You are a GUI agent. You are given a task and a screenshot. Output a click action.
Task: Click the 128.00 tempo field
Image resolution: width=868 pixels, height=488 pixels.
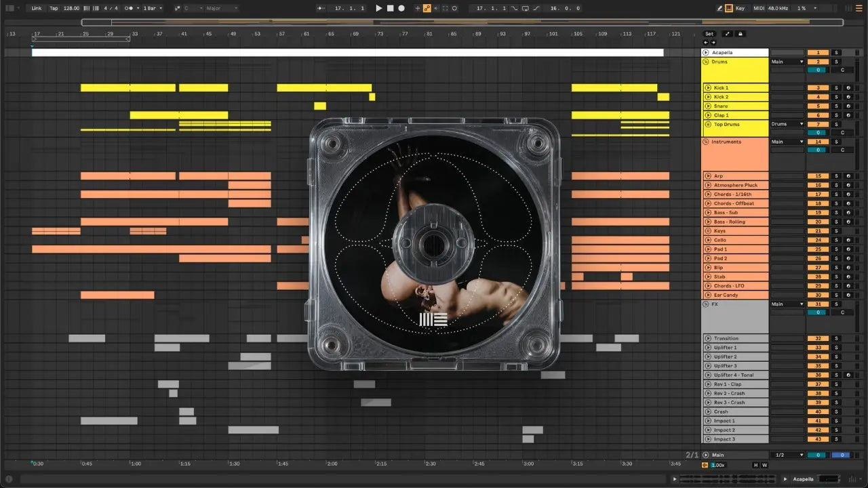tap(71, 8)
